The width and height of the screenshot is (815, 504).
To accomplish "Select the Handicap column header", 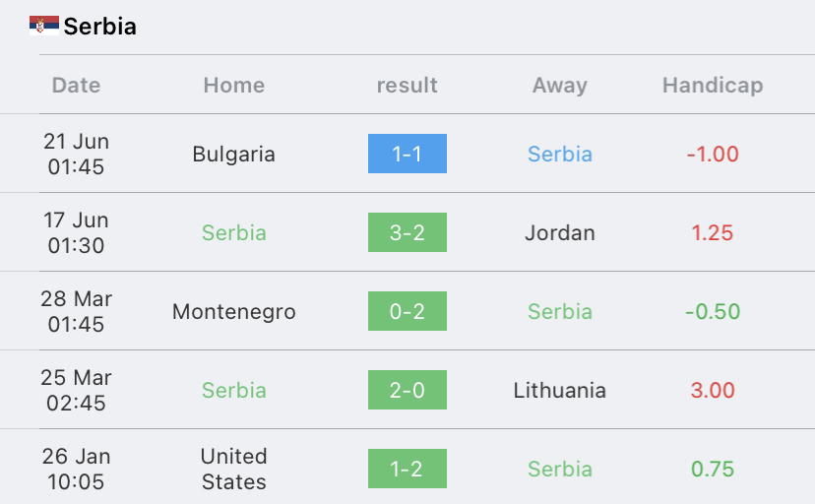I will [x=713, y=86].
